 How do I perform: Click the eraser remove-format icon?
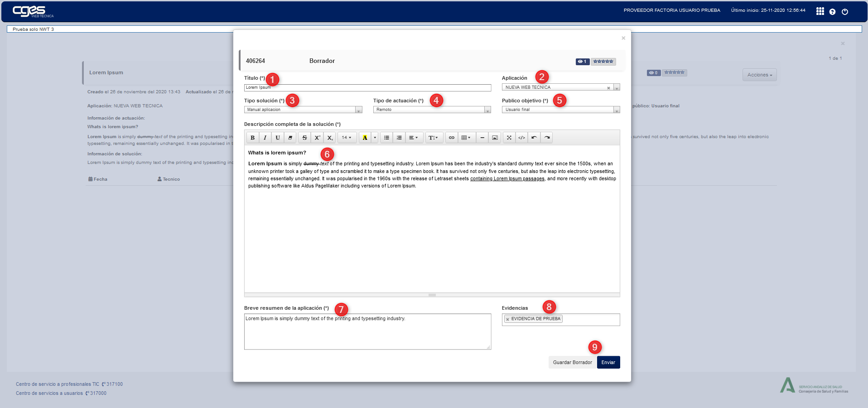(x=290, y=138)
